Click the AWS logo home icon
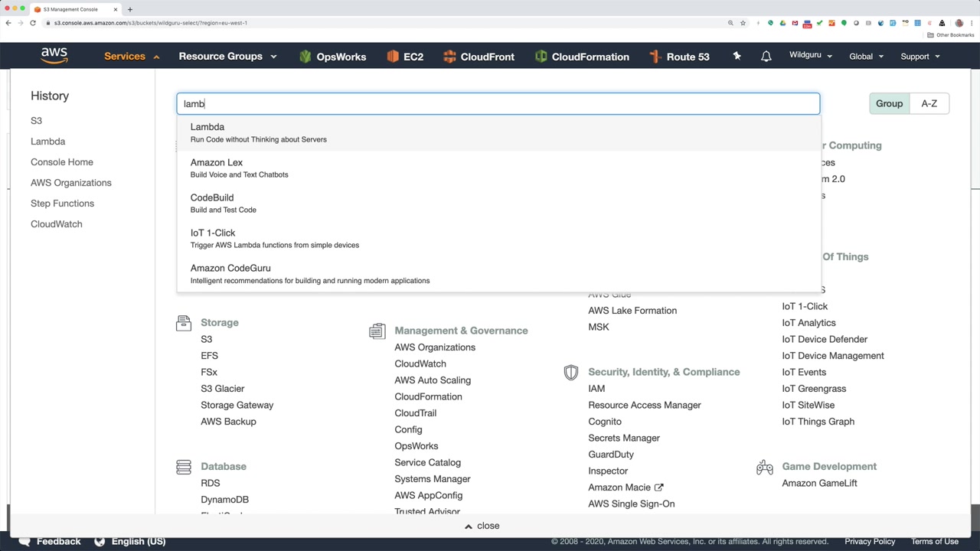The width and height of the screenshot is (980, 551). click(x=54, y=56)
